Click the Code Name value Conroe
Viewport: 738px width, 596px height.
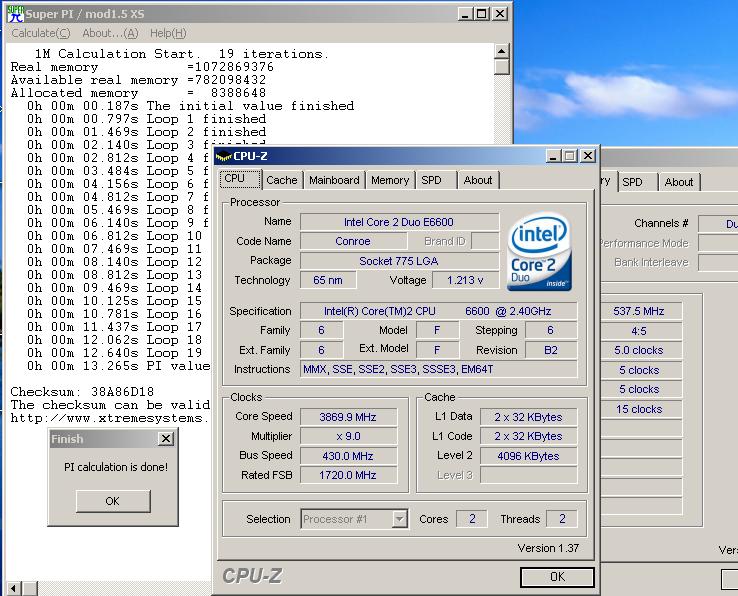tap(353, 241)
